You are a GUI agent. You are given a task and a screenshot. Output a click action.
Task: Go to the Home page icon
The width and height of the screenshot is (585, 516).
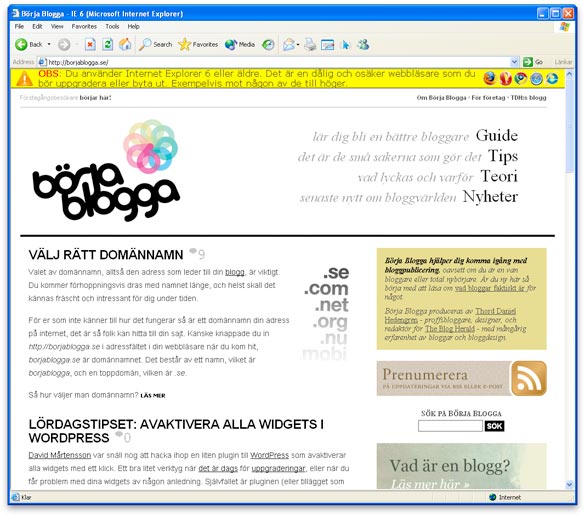(125, 44)
